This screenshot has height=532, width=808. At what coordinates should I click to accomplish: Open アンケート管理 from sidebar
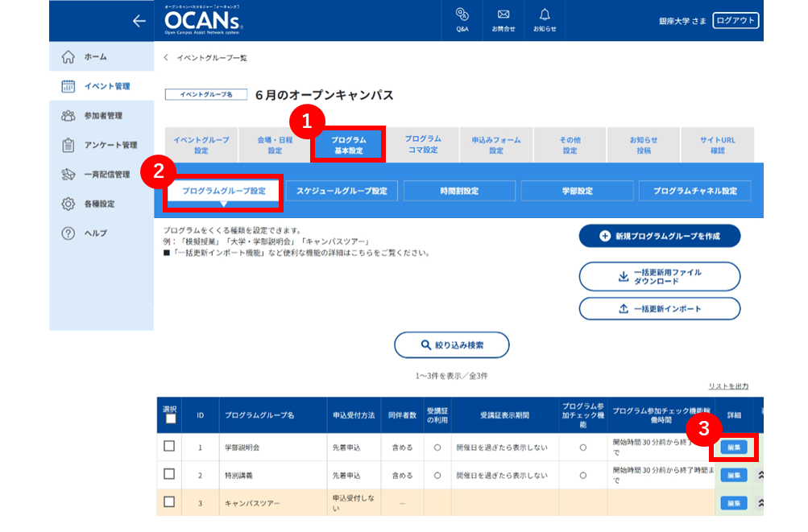pyautogui.click(x=102, y=145)
